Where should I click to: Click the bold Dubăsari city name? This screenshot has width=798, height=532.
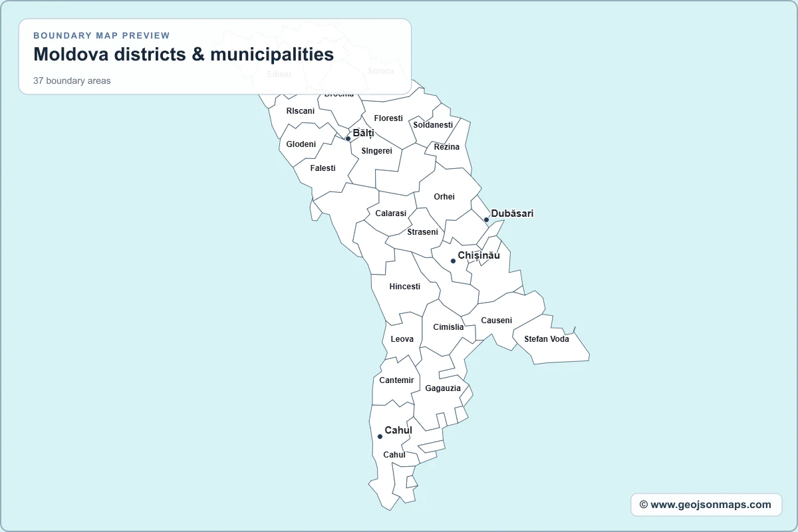click(512, 213)
